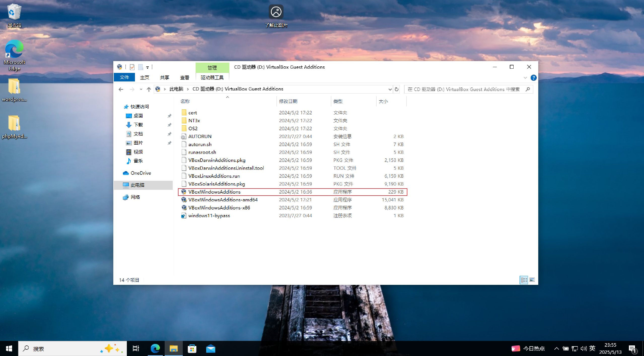Select the windows11-bypass registry file
This screenshot has height=356, width=644.
pyautogui.click(x=209, y=215)
